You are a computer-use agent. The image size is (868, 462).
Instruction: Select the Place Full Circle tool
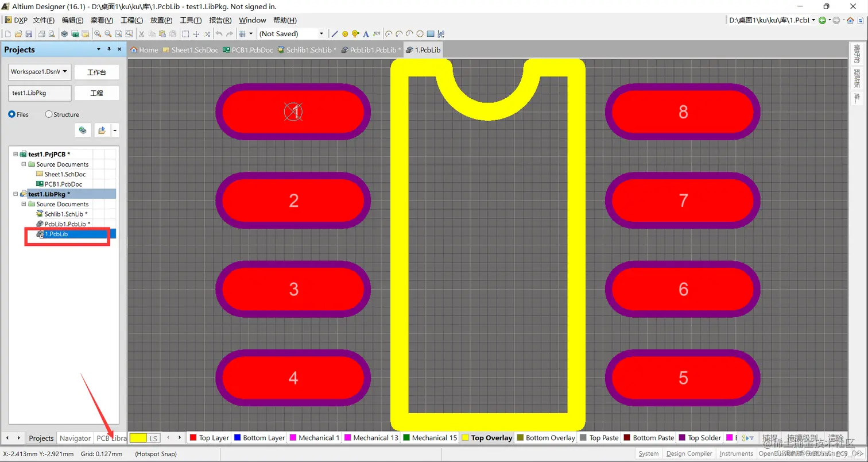(x=420, y=34)
